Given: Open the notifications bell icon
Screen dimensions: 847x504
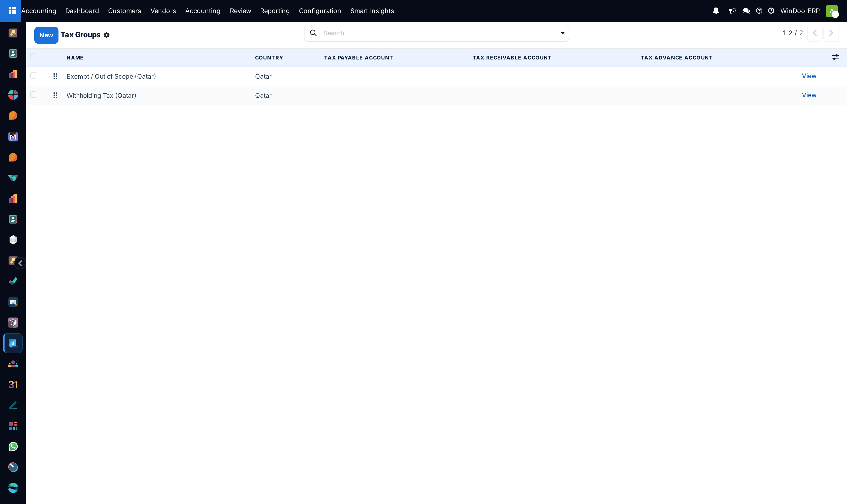Looking at the screenshot, I should [x=716, y=11].
